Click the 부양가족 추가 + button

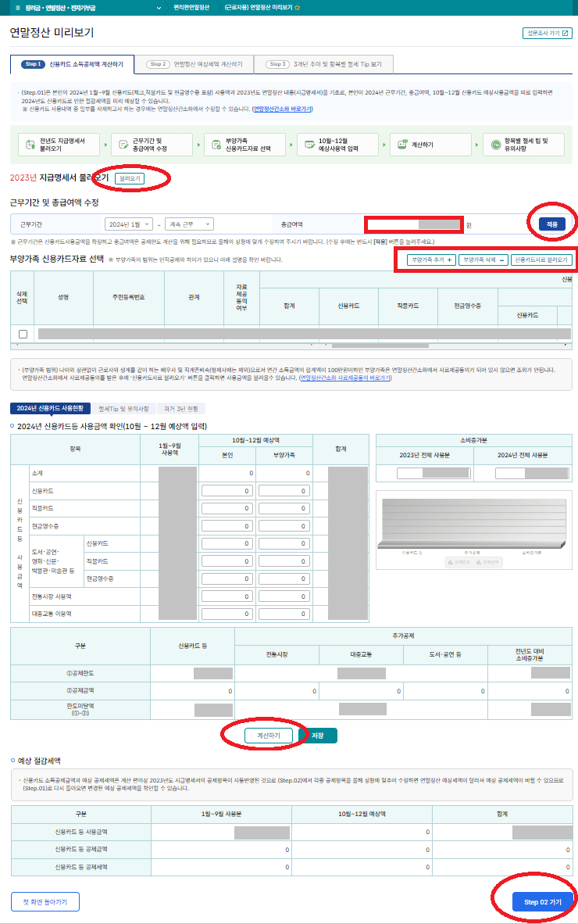pyautogui.click(x=431, y=260)
